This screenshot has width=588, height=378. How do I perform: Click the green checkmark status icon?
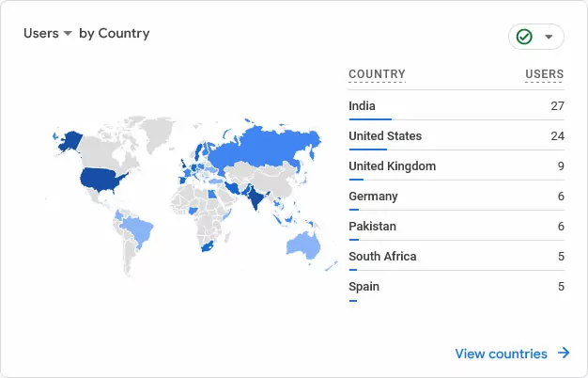[x=524, y=37]
